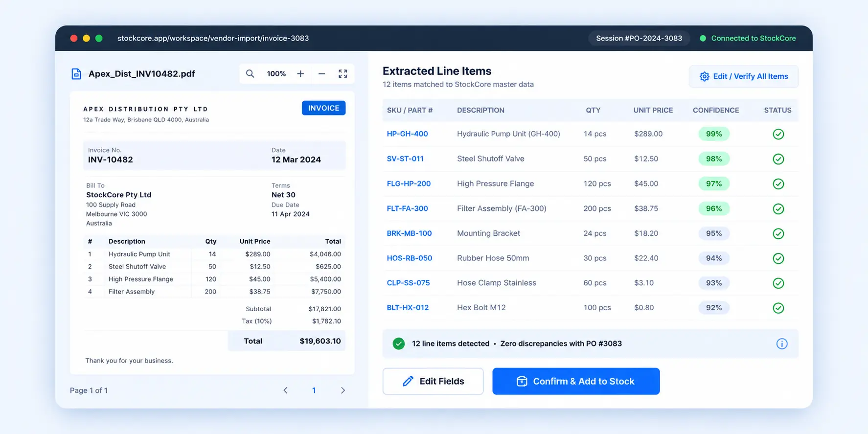This screenshot has width=868, height=434.
Task: Click status checkmark for FLG-HP-200 row
Action: (778, 184)
